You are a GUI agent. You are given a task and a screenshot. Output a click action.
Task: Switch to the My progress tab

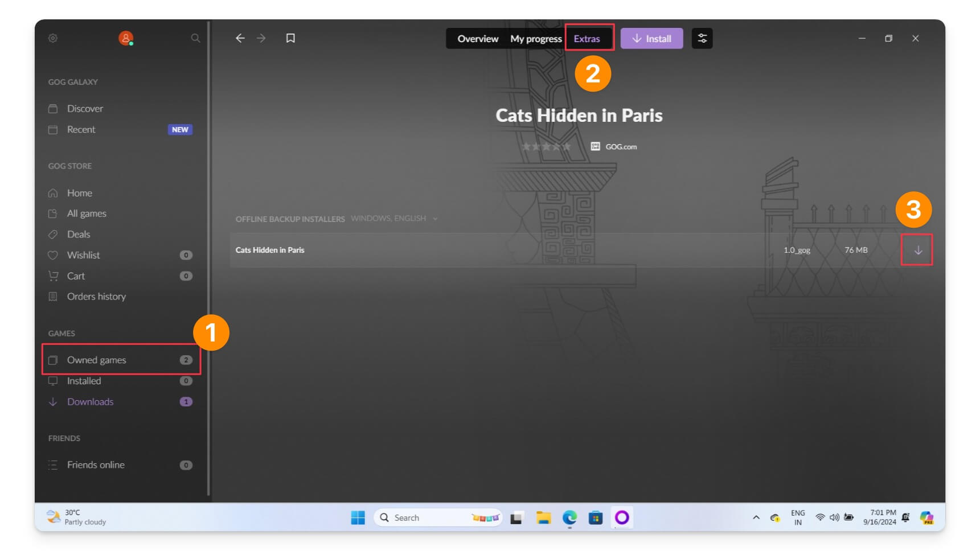point(535,39)
